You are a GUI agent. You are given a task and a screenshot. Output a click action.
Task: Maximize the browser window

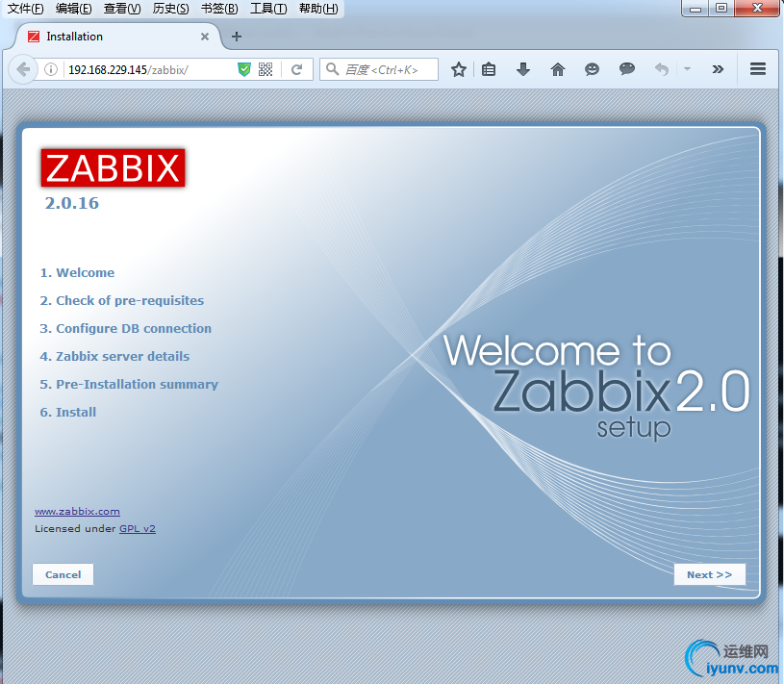[721, 8]
